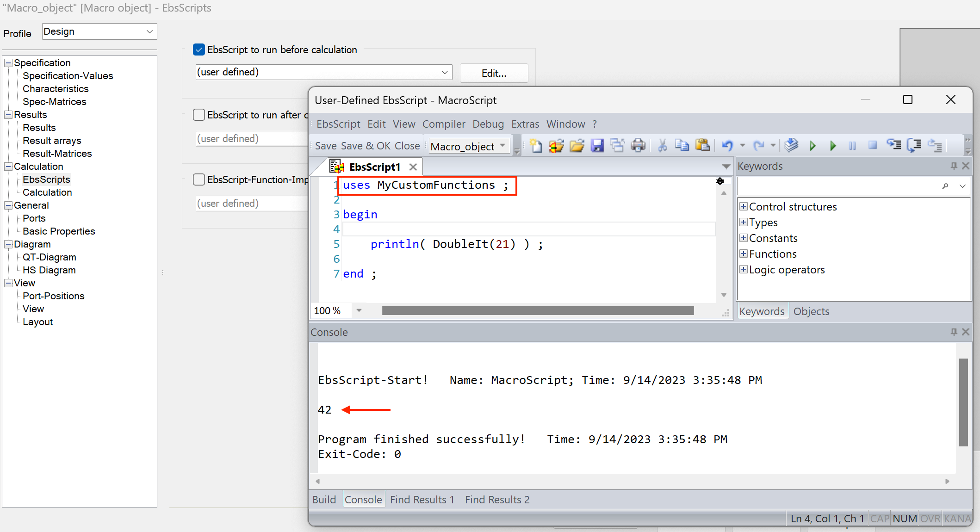Uncheck EbsScript to run before calculation
This screenshot has width=980, height=532.
[x=199, y=49]
